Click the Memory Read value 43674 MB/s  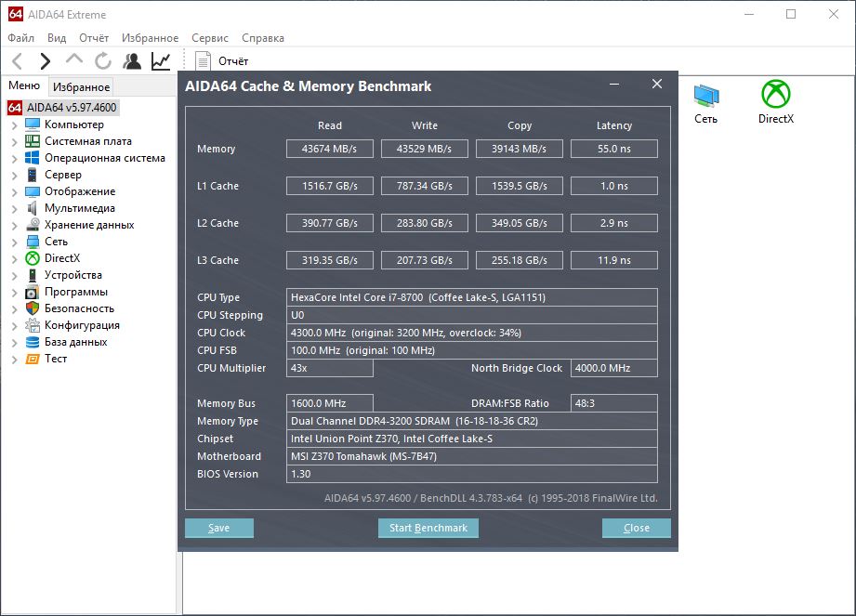[x=330, y=149]
